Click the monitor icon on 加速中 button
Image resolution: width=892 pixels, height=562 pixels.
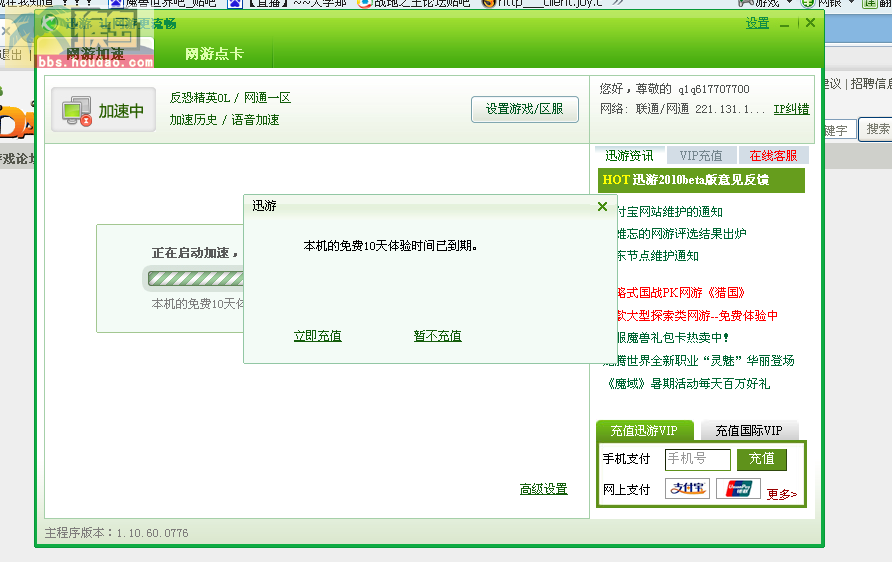(x=77, y=111)
